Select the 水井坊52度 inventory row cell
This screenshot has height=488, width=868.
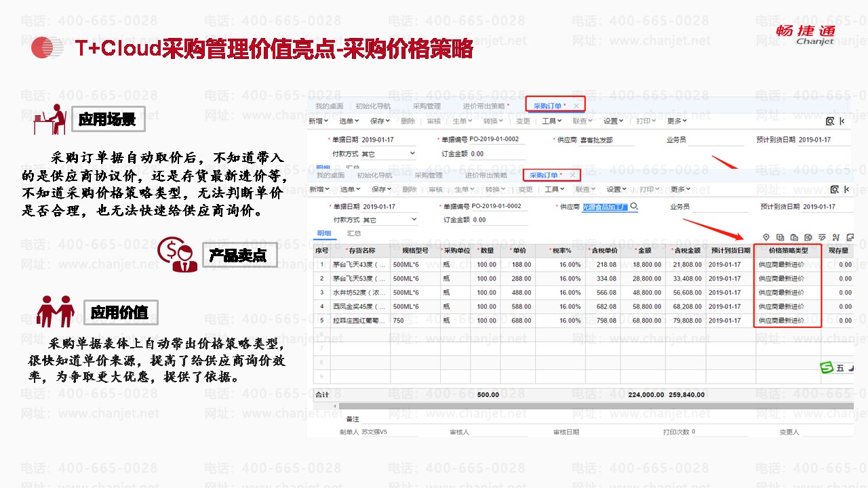[x=361, y=293]
